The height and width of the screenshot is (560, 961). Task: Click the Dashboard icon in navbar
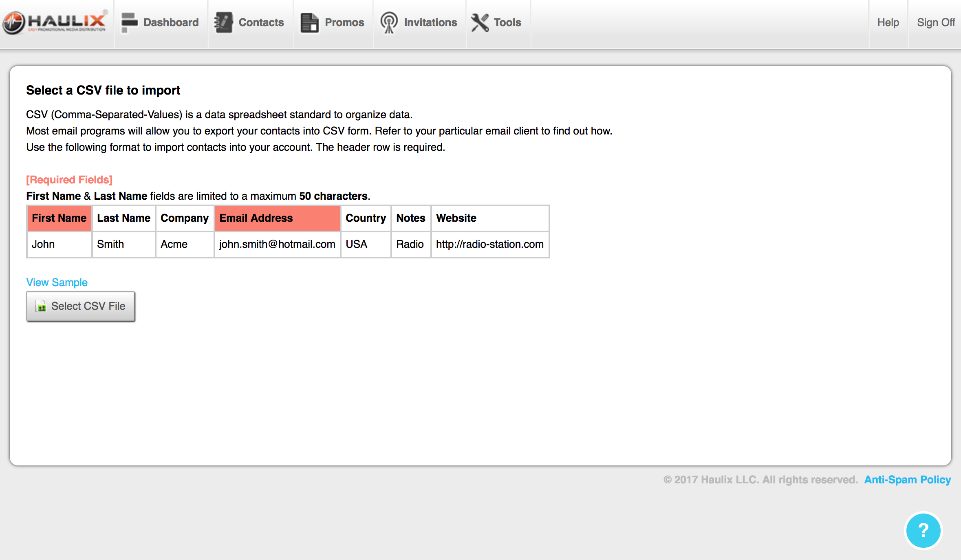point(130,22)
